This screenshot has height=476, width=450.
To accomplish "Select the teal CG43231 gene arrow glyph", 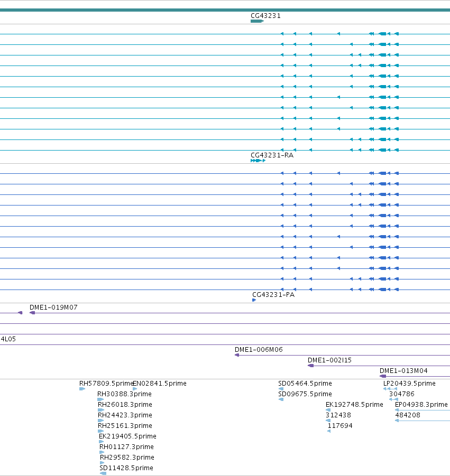I will [257, 21].
